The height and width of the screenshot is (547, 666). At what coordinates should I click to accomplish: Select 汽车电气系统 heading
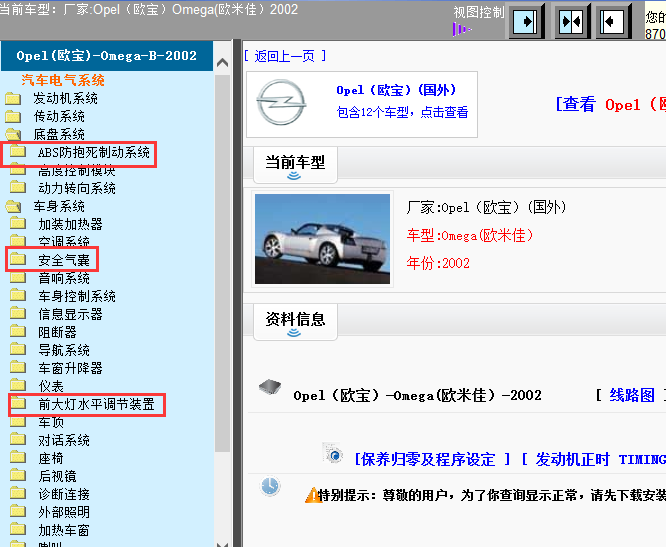click(63, 80)
